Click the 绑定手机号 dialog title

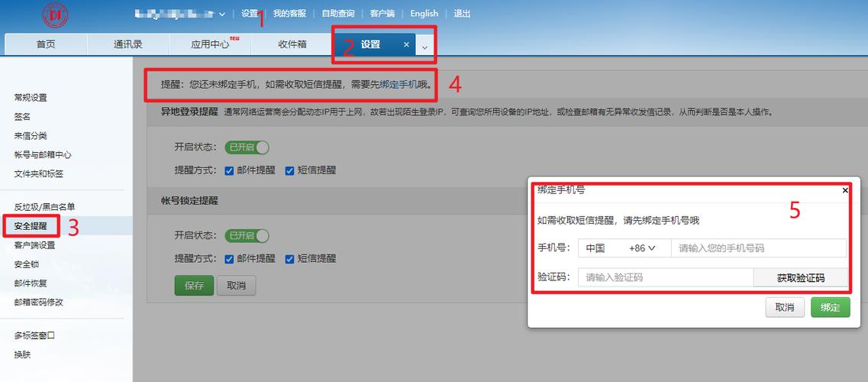point(561,190)
